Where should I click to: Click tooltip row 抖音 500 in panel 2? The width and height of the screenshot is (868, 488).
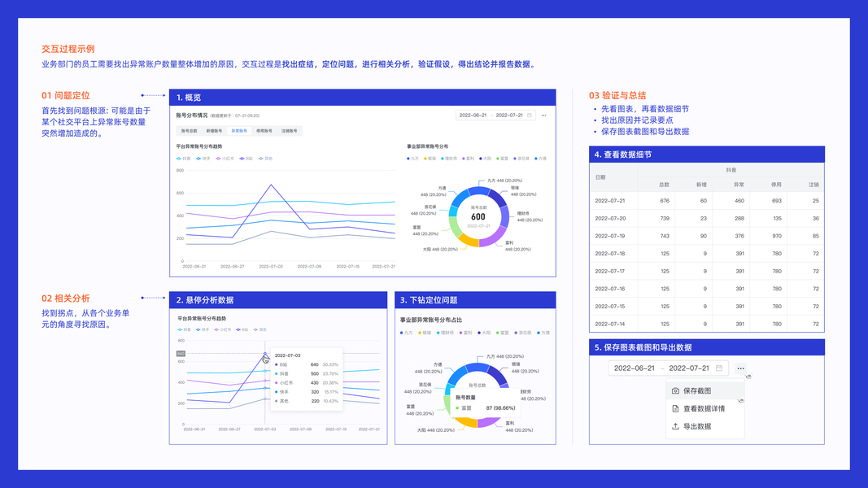(306, 373)
